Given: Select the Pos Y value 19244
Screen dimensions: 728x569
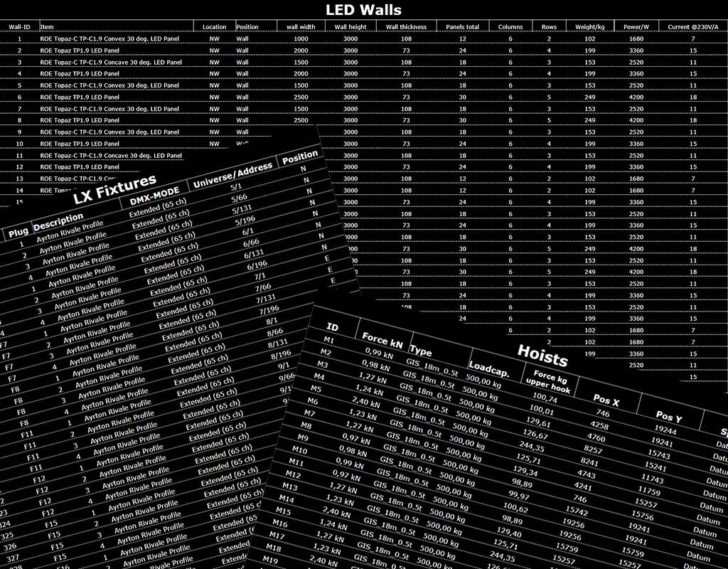Looking at the screenshot, I should pos(665,430).
